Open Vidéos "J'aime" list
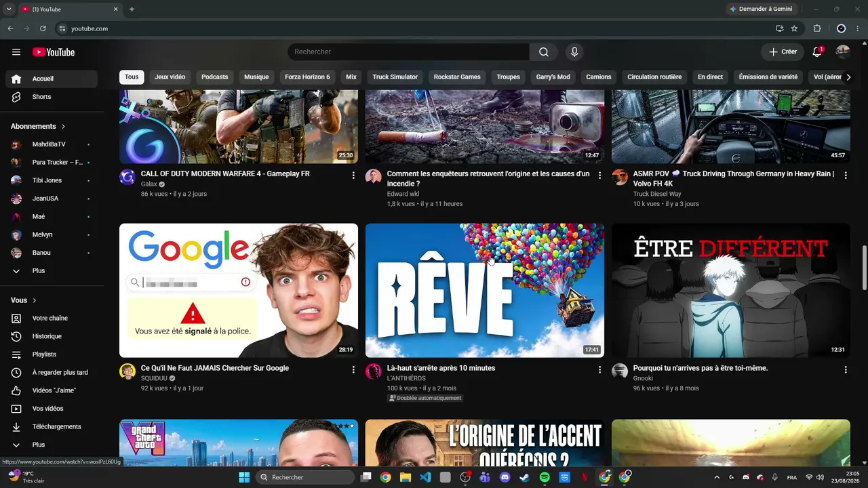868x488 pixels. click(52, 390)
